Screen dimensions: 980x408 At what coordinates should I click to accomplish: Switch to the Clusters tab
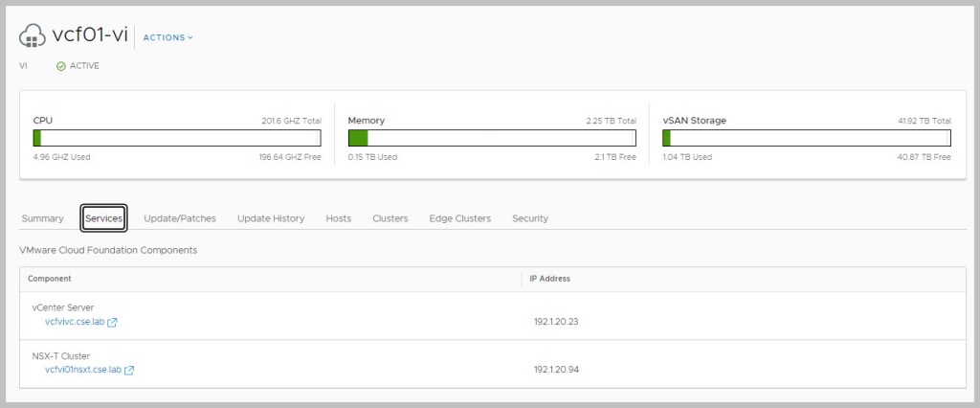click(x=390, y=218)
